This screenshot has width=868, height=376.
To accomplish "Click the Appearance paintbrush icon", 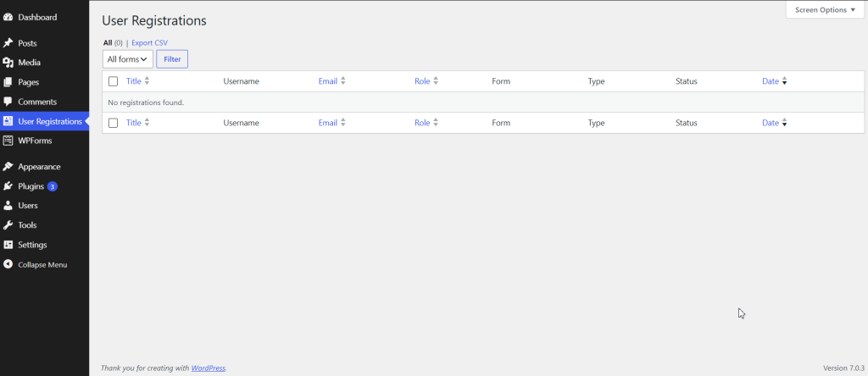I will pos(8,167).
